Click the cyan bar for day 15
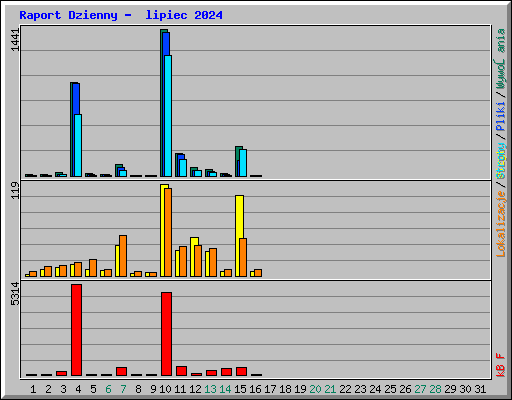Screen dimensions: 512x400 click(x=243, y=163)
